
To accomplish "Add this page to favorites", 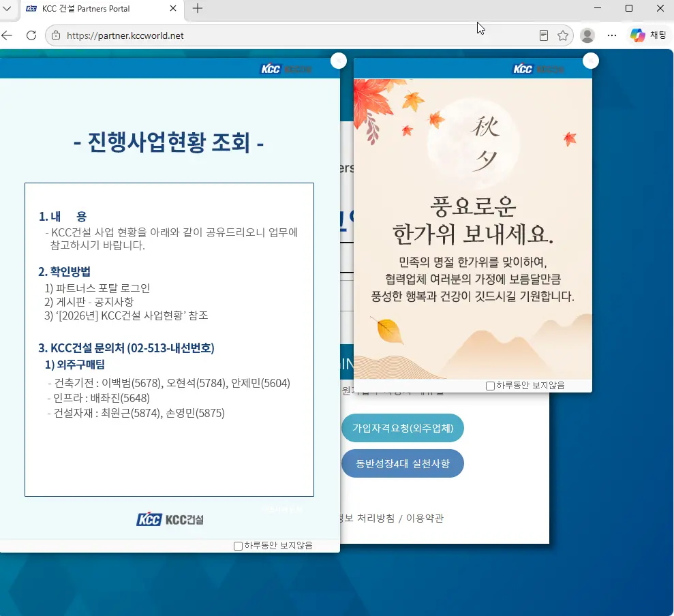I will [563, 35].
